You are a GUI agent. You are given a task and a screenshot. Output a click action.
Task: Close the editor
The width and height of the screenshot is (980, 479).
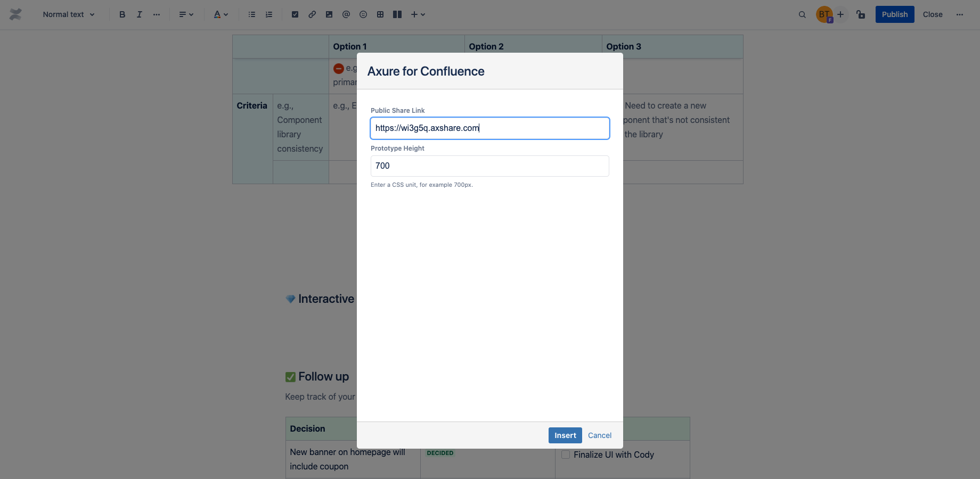933,14
